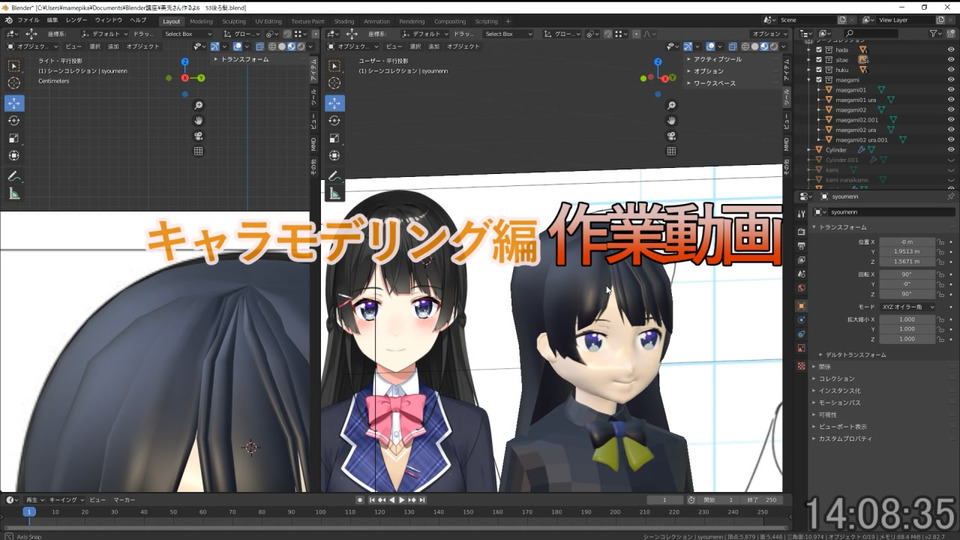Image resolution: width=960 pixels, height=540 pixels.
Task: Show Cylinder.001 via its hidden-eye icon
Action: point(951,160)
